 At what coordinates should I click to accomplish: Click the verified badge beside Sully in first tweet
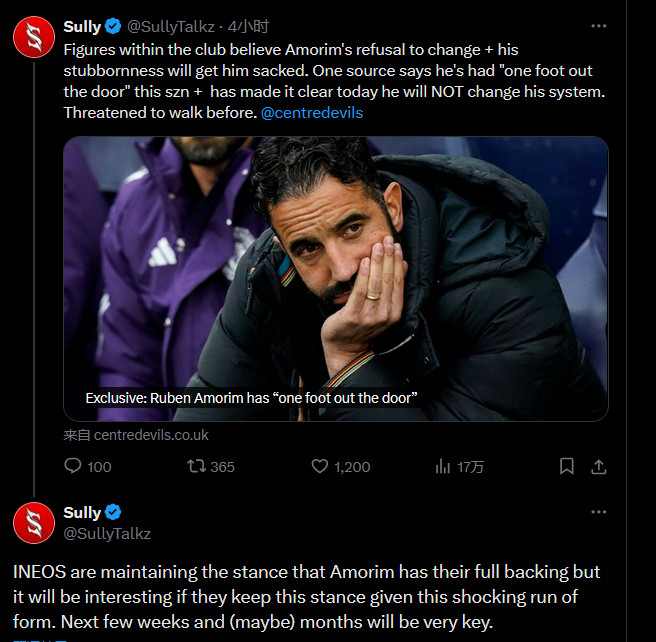coord(113,26)
